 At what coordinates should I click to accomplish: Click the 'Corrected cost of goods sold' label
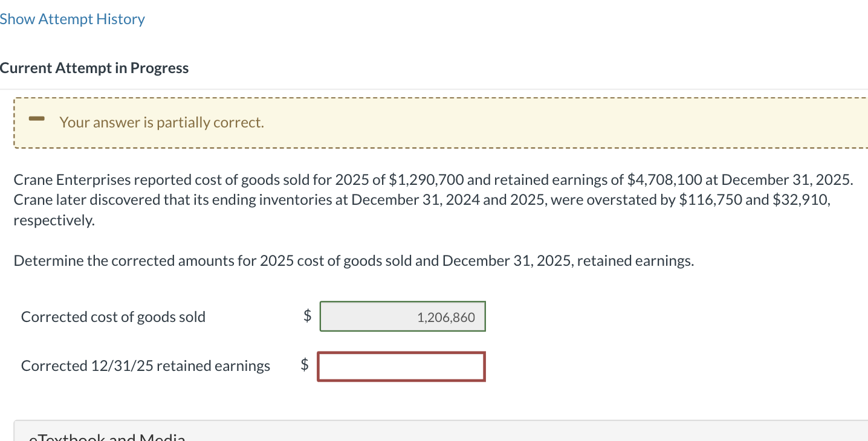click(113, 317)
